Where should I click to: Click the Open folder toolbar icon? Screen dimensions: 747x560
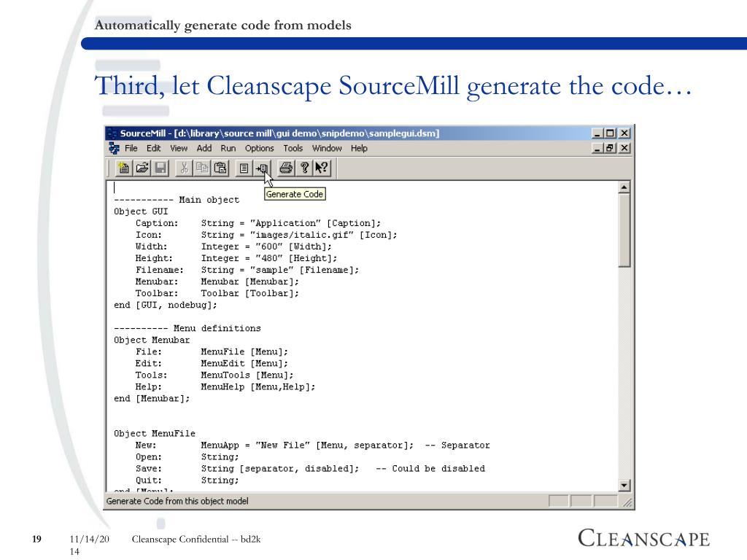(142, 168)
